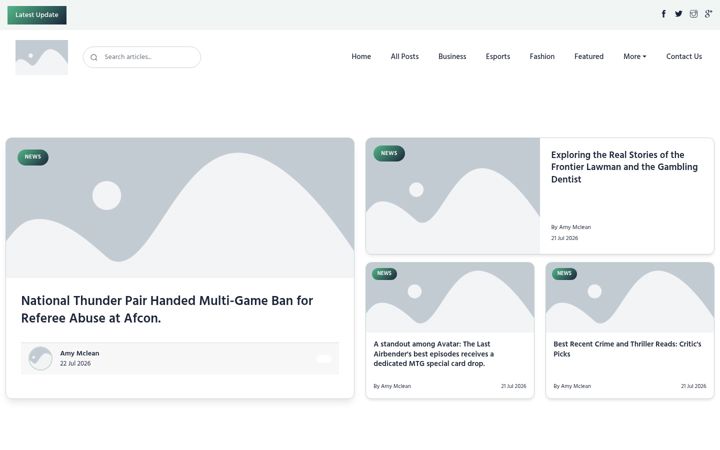Screen dimensions: 720x450
Task: Click the Avatar MTG card thumbnail image
Action: [x=450, y=298]
